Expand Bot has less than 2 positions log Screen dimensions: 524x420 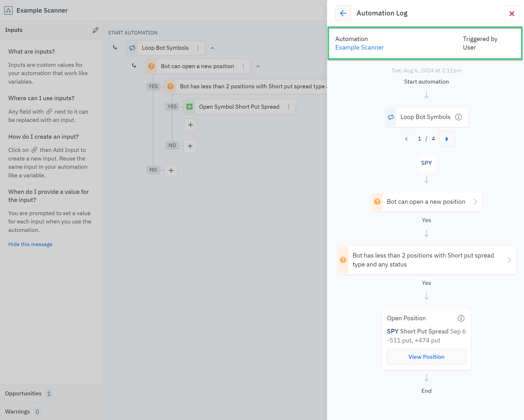click(509, 260)
